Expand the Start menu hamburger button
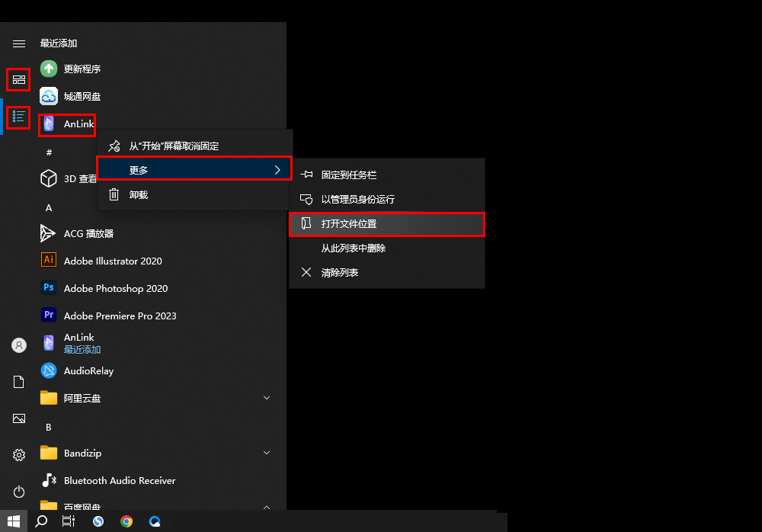This screenshot has width=762, height=532. [x=19, y=43]
